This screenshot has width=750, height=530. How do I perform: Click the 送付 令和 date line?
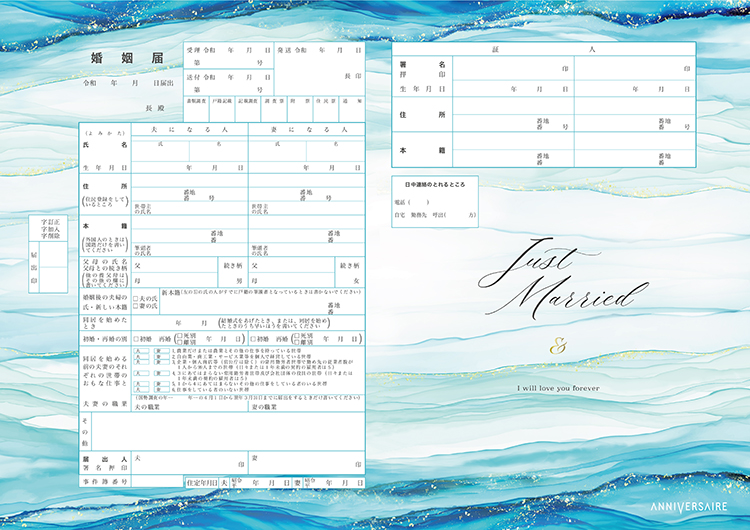pyautogui.click(x=229, y=77)
